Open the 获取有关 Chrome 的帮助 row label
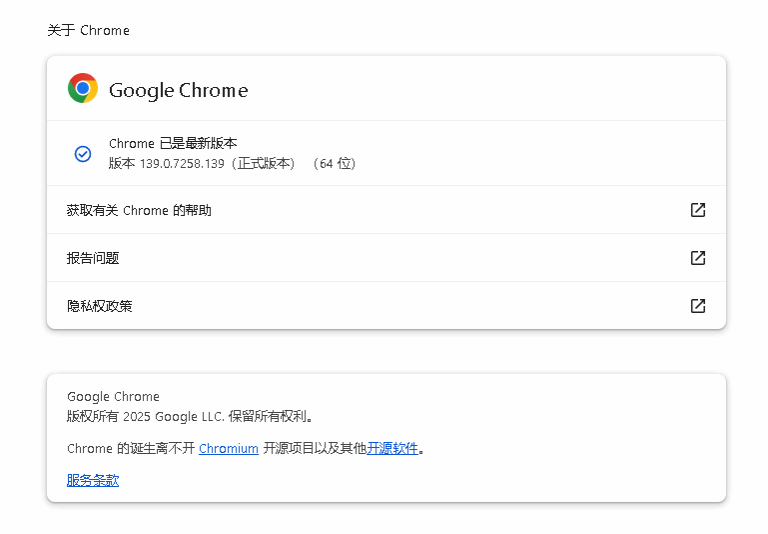This screenshot has width=768, height=534. (139, 210)
